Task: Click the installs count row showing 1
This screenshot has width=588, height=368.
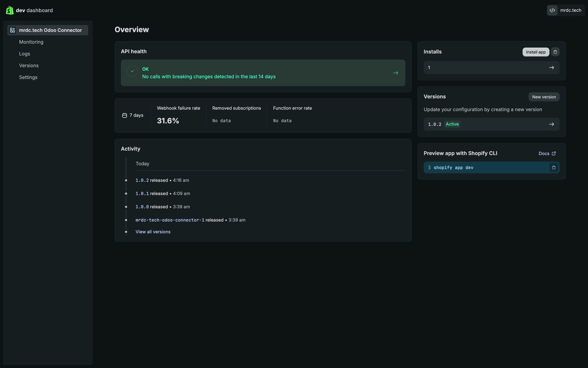Action: 492,67
